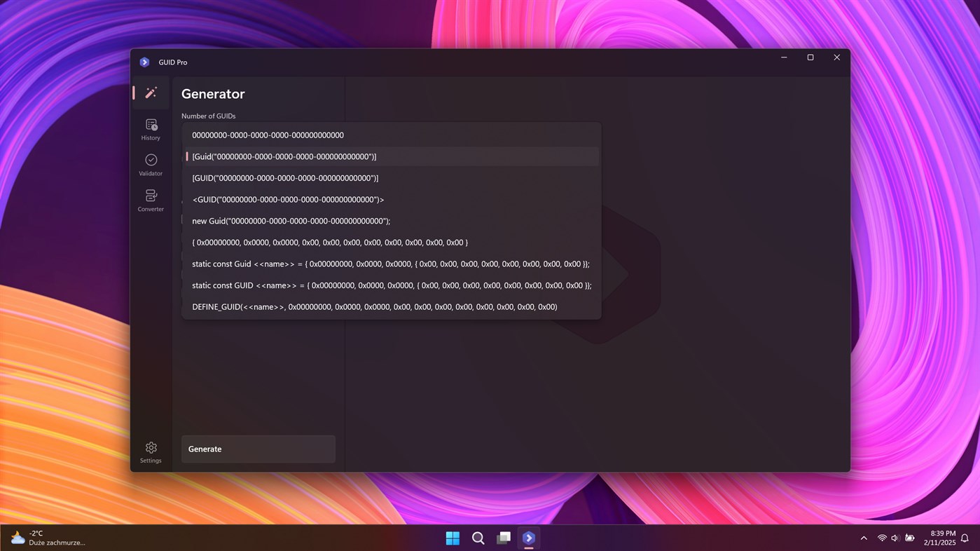Click the Generate button

258,449
